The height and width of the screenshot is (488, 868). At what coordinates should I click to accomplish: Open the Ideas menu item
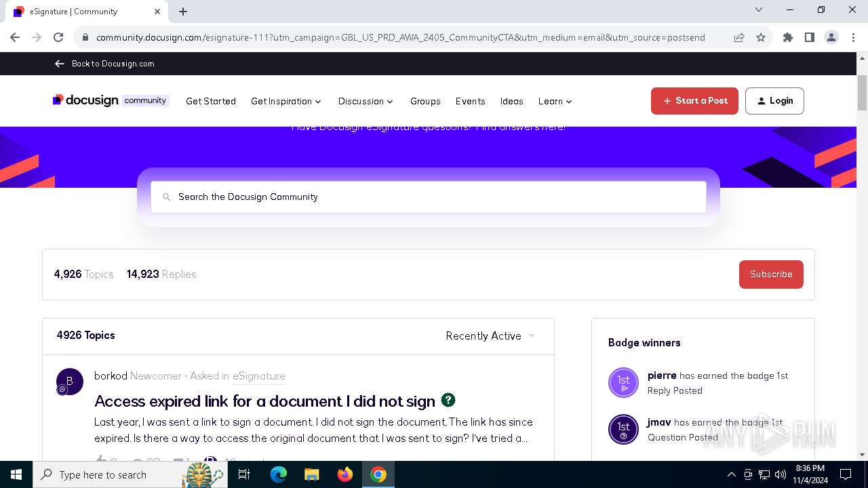point(511,101)
